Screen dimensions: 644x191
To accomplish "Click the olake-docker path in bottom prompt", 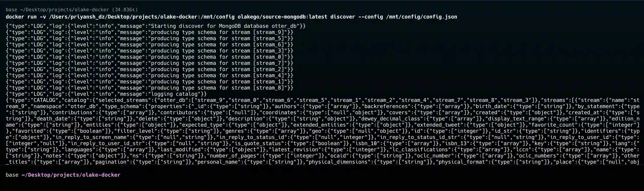I will [x=71, y=175].
